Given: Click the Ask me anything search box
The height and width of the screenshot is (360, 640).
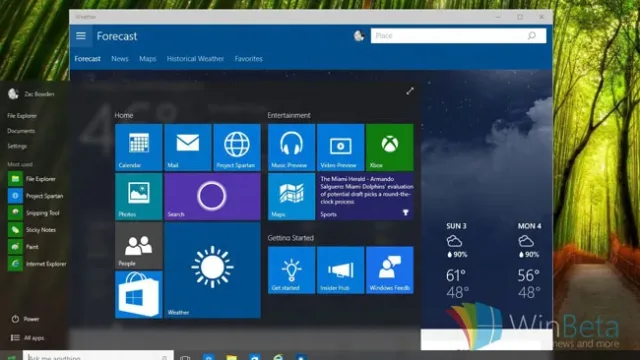Looking at the screenshot, I should [x=98, y=356].
